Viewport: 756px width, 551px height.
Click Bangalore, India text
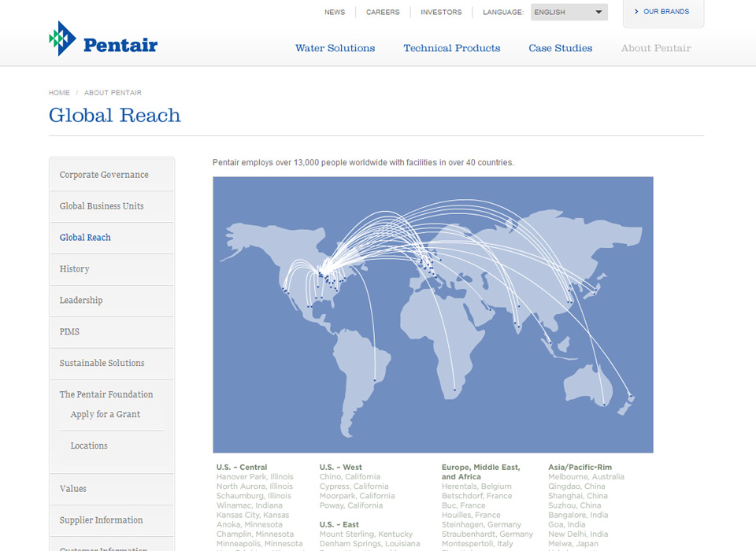point(578,515)
